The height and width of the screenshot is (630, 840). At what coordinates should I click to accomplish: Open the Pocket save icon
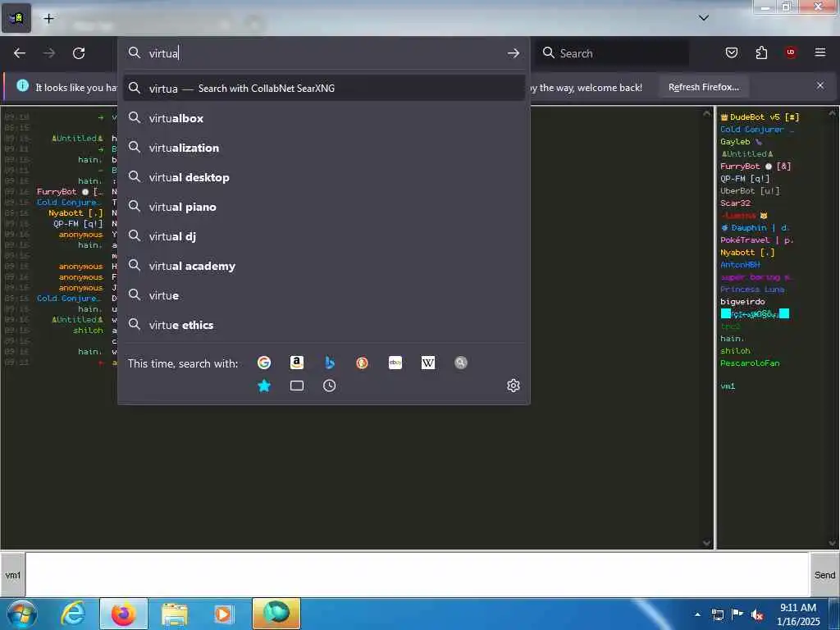tap(731, 52)
